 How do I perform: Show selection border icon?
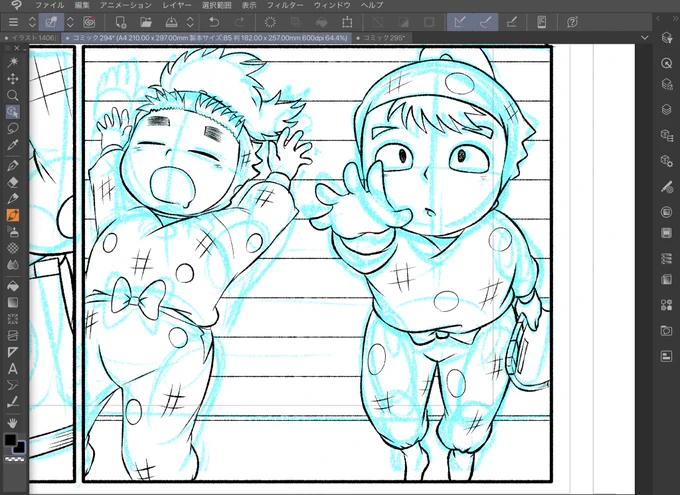(429, 22)
